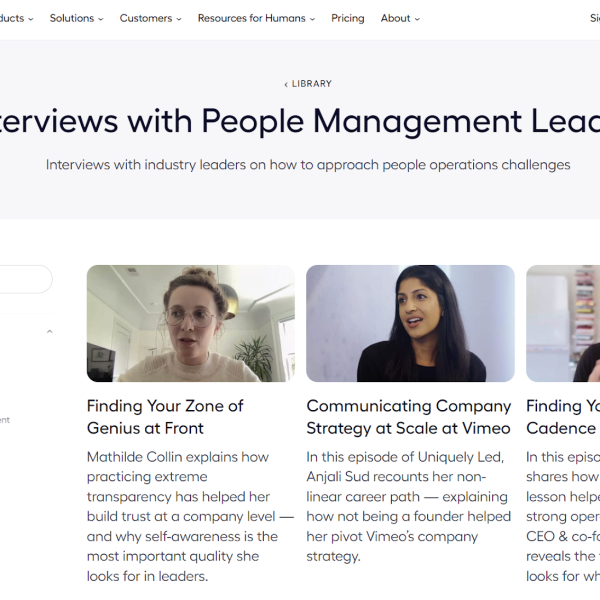Open Anjali Sud Vimeo interview thumbnail
600x600 pixels.
[410, 323]
